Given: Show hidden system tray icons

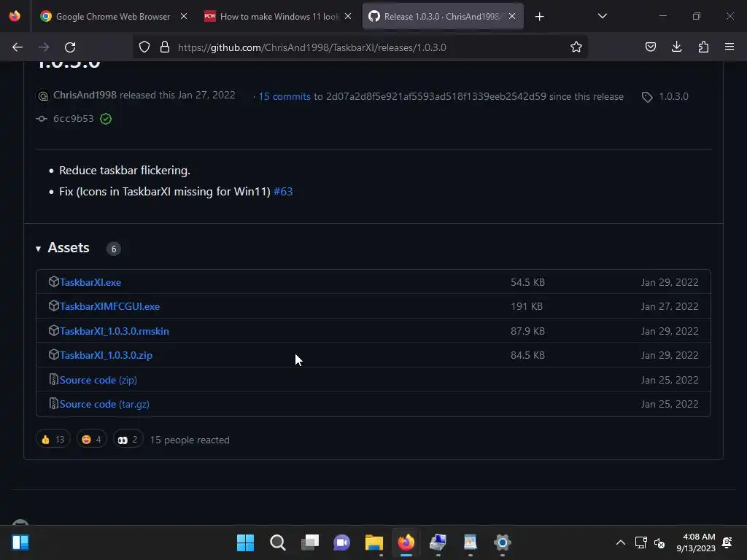Looking at the screenshot, I should tap(620, 542).
